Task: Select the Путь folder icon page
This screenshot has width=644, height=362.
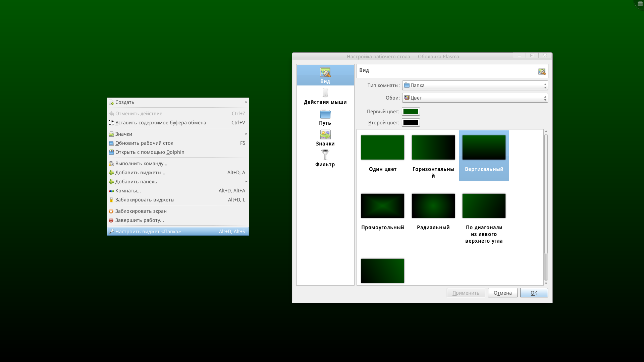Action: click(x=325, y=114)
